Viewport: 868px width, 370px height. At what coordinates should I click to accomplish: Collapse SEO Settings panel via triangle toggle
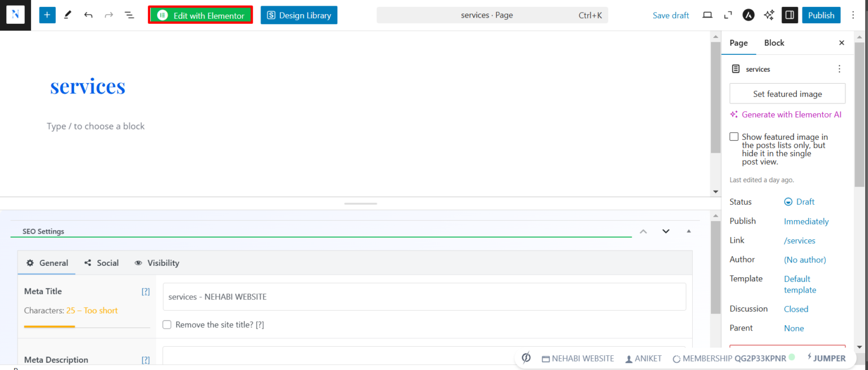pyautogui.click(x=688, y=231)
